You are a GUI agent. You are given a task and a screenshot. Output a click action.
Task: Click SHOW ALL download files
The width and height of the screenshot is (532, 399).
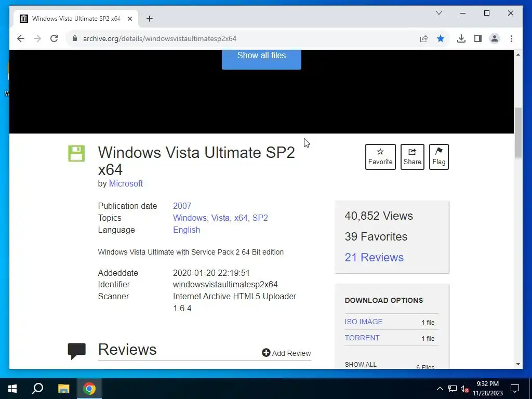(x=361, y=364)
